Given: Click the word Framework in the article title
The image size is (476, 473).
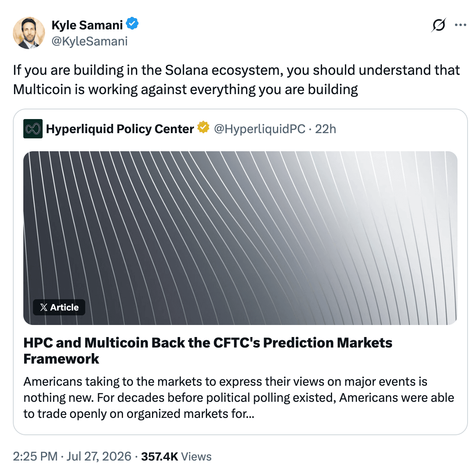Looking at the screenshot, I should click(62, 359).
